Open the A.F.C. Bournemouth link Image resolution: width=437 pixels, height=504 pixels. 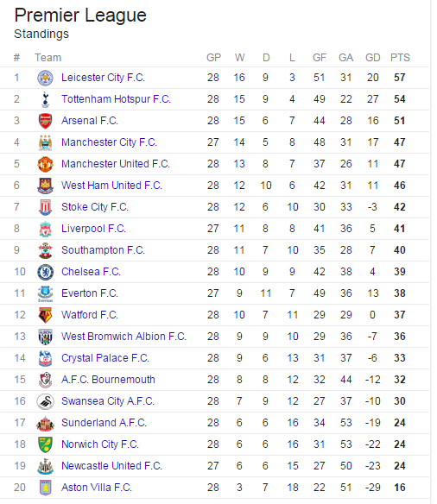[108, 379]
